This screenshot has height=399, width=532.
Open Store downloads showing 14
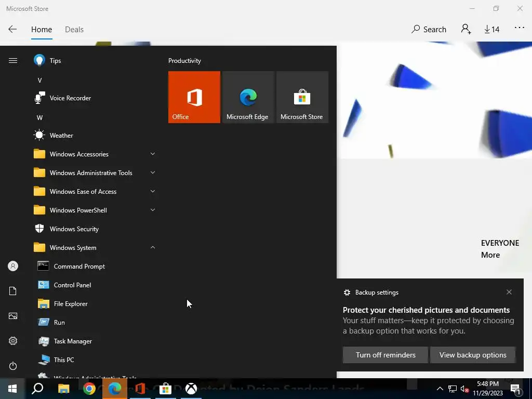[491, 30]
